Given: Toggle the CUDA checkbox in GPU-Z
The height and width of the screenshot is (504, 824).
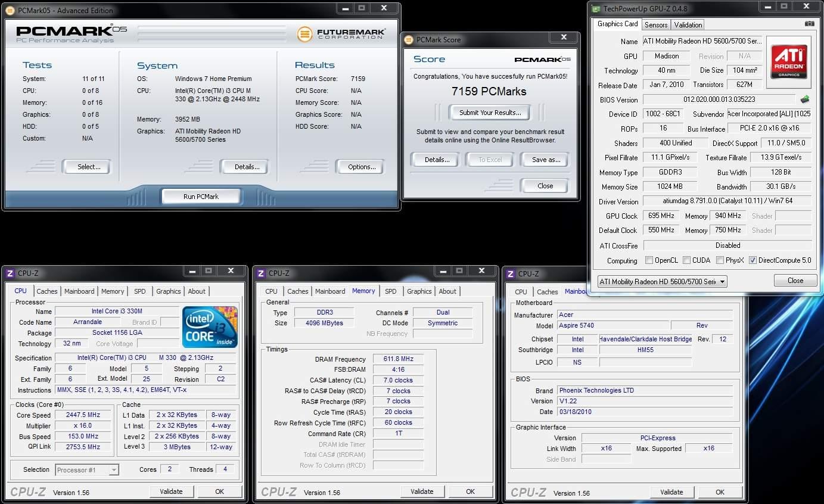Looking at the screenshot, I should [686, 260].
